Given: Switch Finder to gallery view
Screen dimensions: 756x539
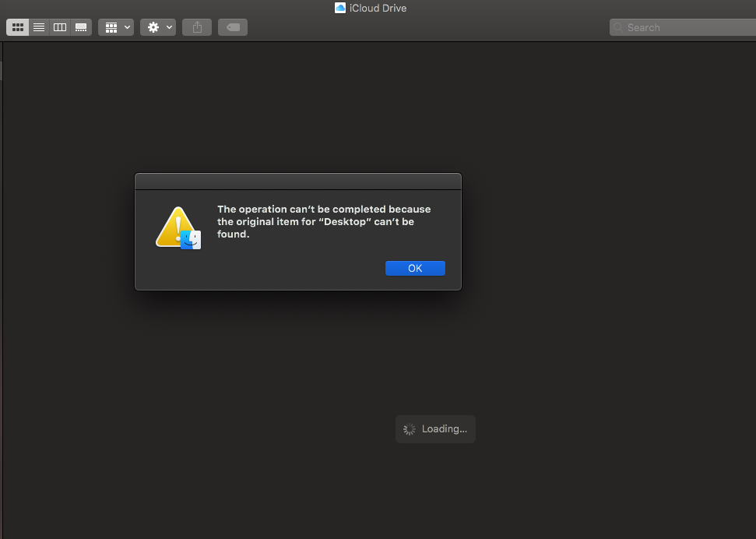Looking at the screenshot, I should click(x=81, y=27).
